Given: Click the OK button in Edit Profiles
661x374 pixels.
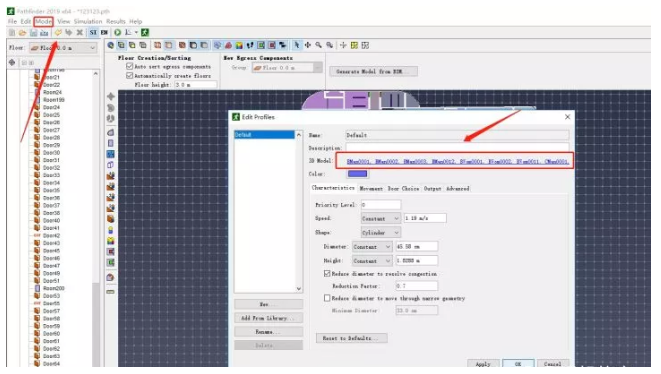Looking at the screenshot, I should click(x=518, y=363).
